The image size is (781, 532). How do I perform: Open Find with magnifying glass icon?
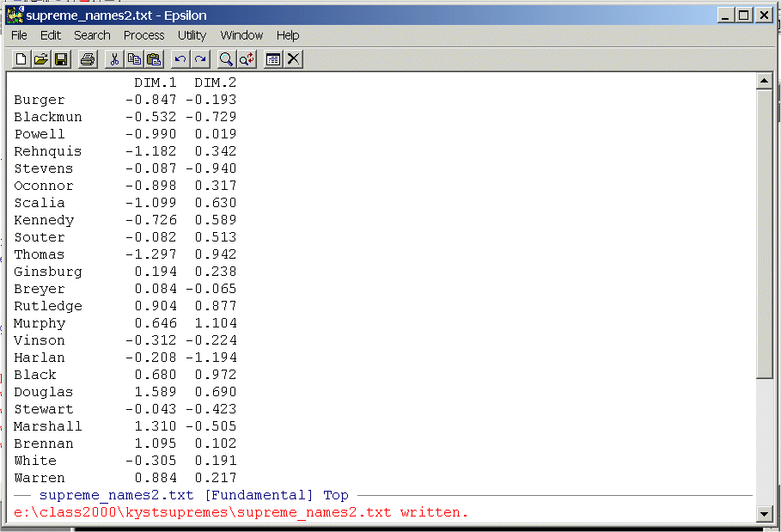click(226, 59)
